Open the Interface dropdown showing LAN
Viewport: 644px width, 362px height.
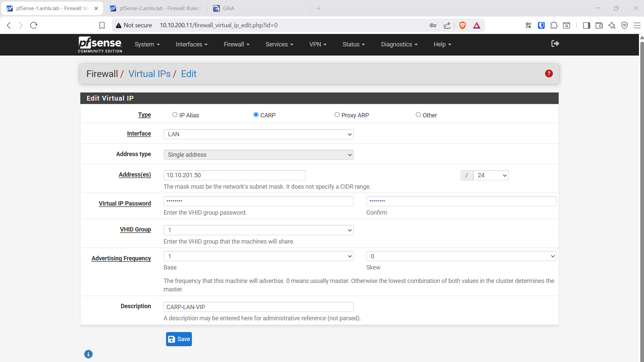point(258,134)
